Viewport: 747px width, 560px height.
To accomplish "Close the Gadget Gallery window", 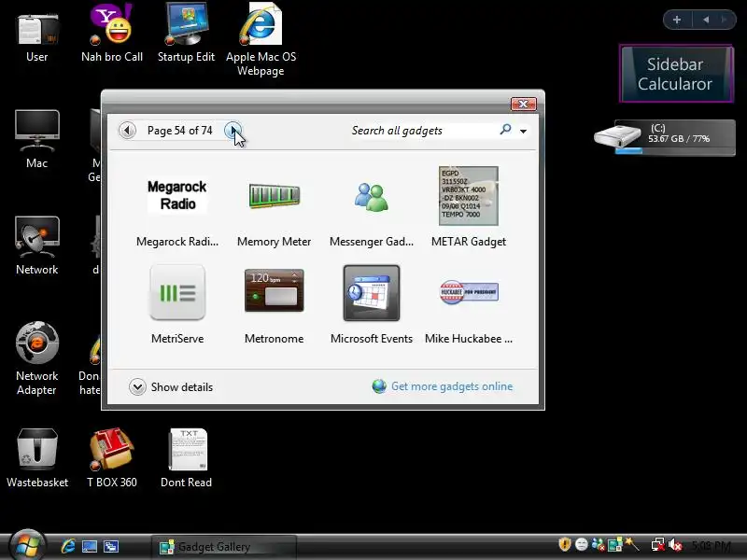I will [524, 104].
